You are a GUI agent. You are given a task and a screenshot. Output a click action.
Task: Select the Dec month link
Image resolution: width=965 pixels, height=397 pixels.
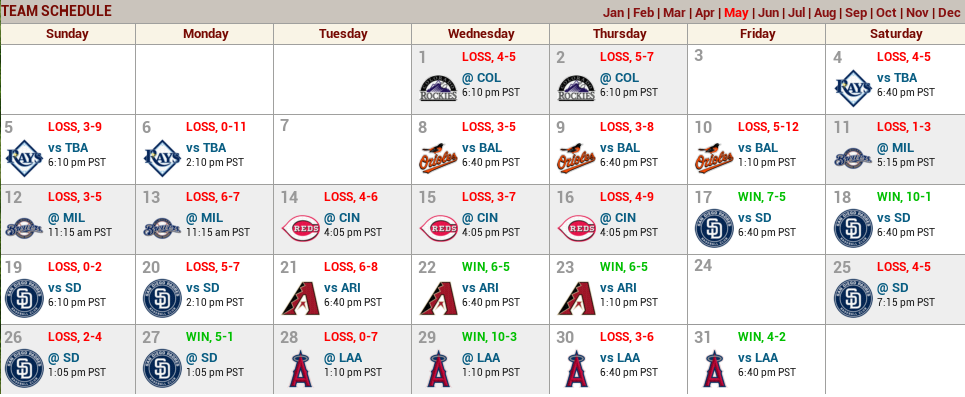click(x=949, y=13)
